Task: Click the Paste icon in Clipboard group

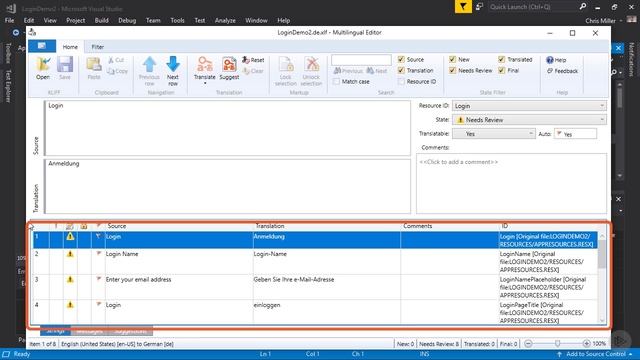Action: (94, 64)
